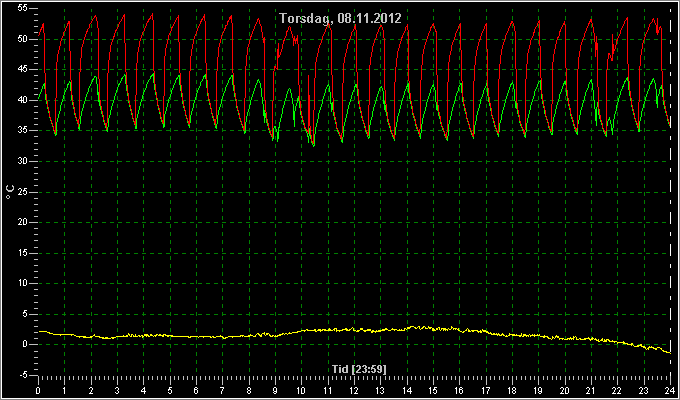Select hour 18 on the time axis

[512, 390]
